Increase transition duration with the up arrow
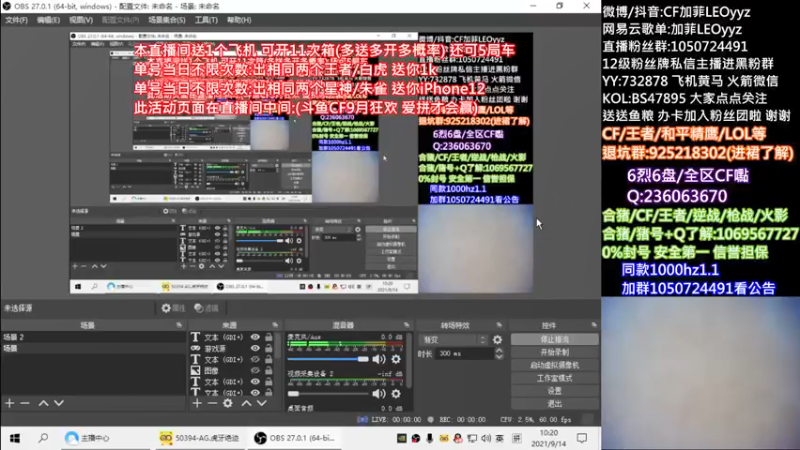This screenshot has height=450, width=800. [x=499, y=350]
